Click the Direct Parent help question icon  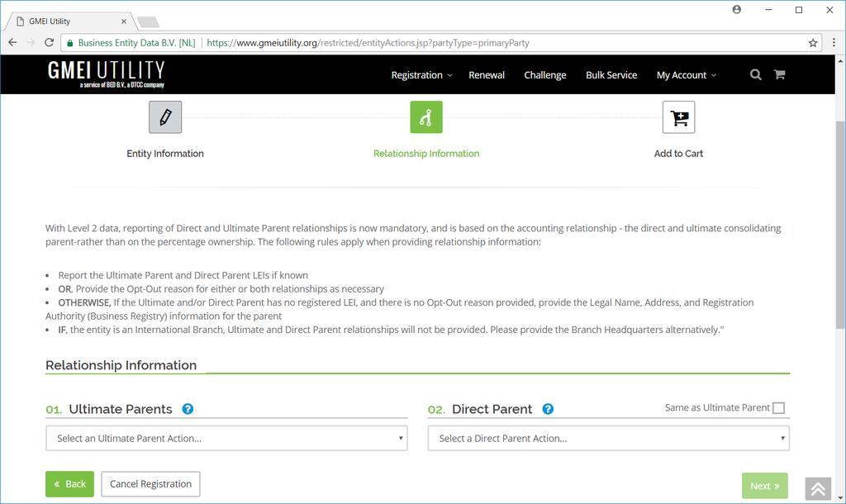548,409
